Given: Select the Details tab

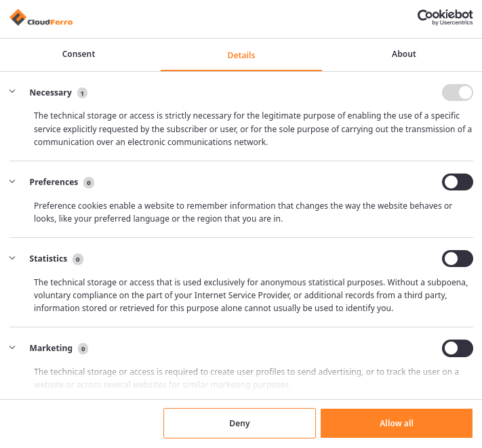Looking at the screenshot, I should (241, 55).
